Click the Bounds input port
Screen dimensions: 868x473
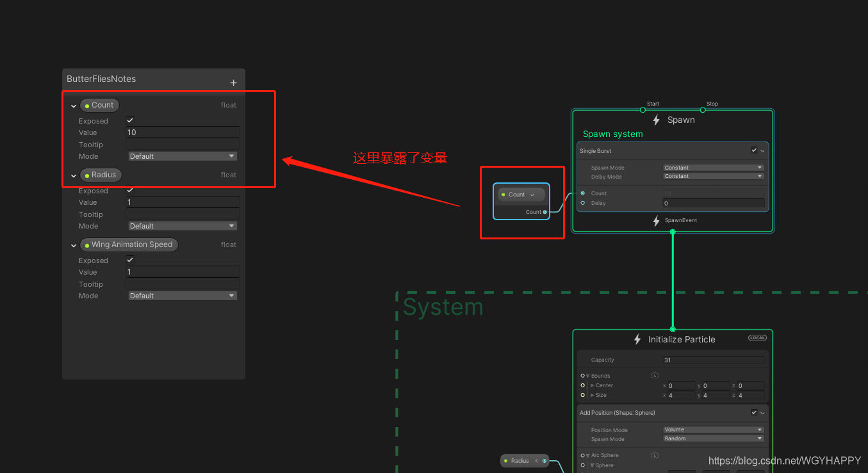point(582,376)
